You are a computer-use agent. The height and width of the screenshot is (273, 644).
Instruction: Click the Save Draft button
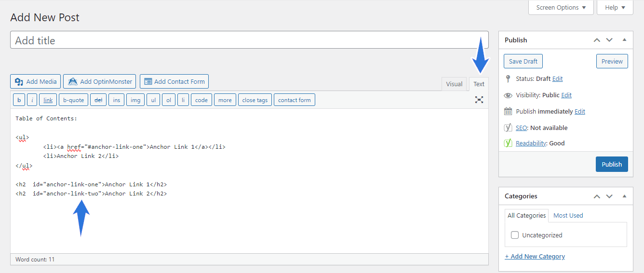click(523, 61)
